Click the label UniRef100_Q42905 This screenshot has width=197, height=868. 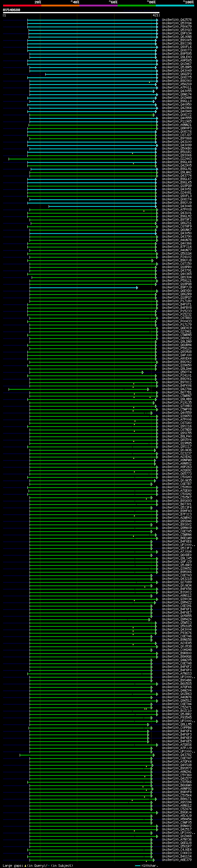(177, 165)
